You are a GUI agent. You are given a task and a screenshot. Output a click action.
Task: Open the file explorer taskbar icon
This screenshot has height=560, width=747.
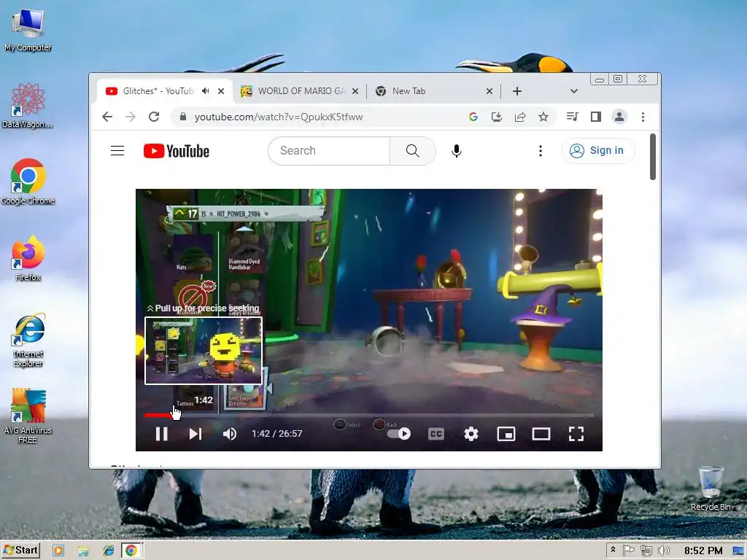(83, 551)
